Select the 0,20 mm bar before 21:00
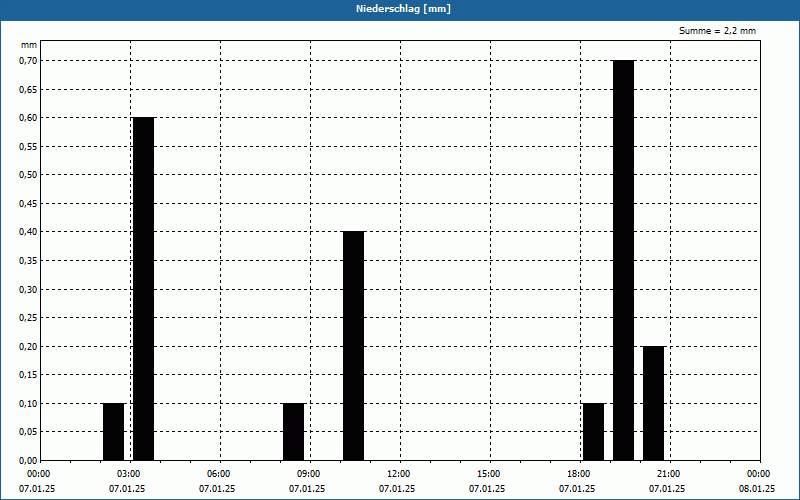Screen dimensions: 800x500 tap(653, 403)
